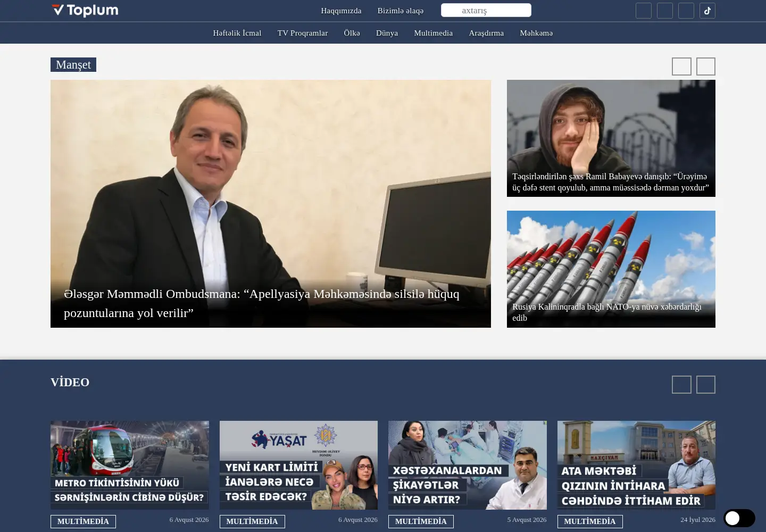Toggle the dark mode switch
Screen dimensions: 766x532
(x=739, y=518)
